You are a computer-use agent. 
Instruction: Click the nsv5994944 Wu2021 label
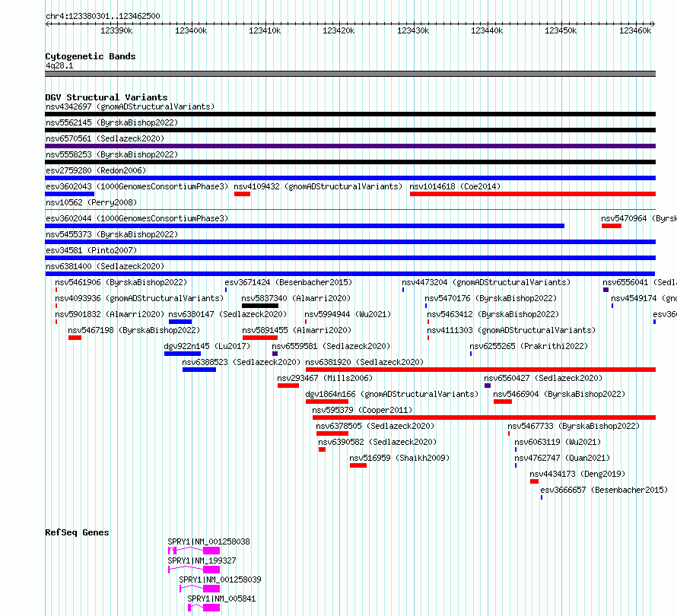coord(348,314)
